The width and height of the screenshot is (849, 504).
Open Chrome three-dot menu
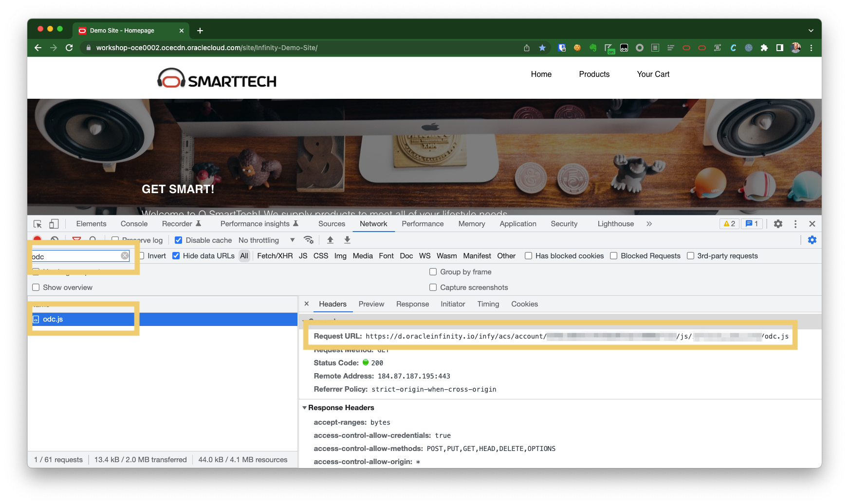[811, 48]
